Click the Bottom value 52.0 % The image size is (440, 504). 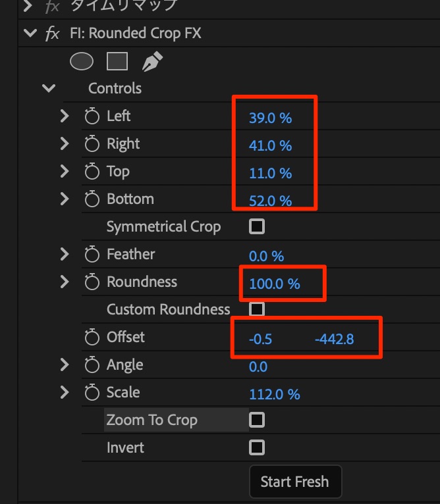[x=270, y=201]
